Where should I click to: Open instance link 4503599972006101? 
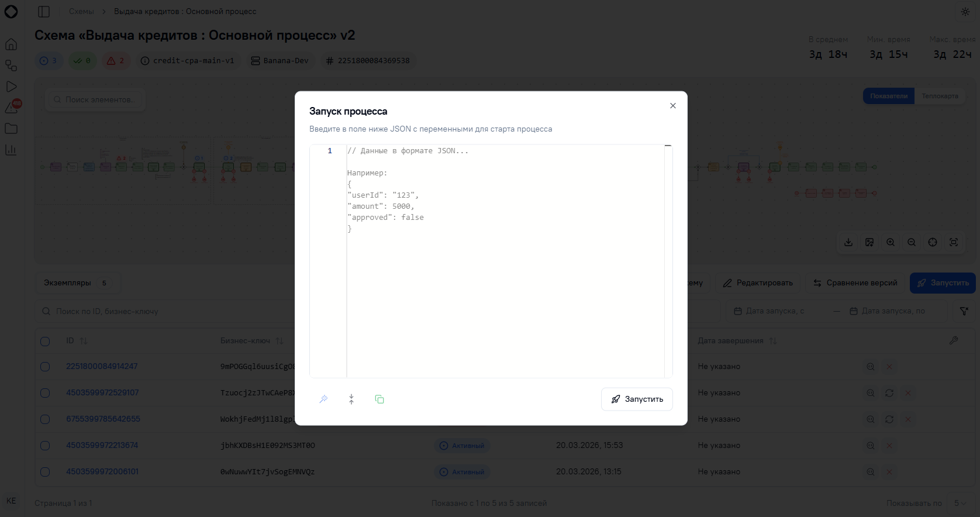(102, 471)
